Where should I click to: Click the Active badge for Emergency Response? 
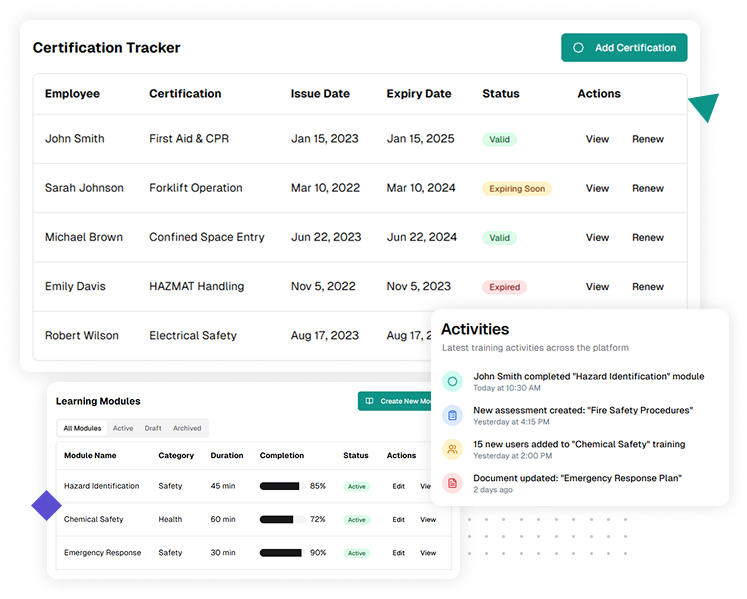click(x=356, y=553)
